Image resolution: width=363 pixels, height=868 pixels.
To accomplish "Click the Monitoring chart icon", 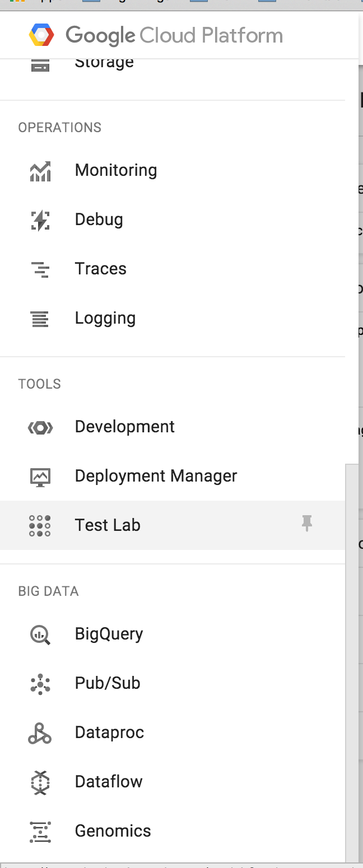I will pos(40,171).
